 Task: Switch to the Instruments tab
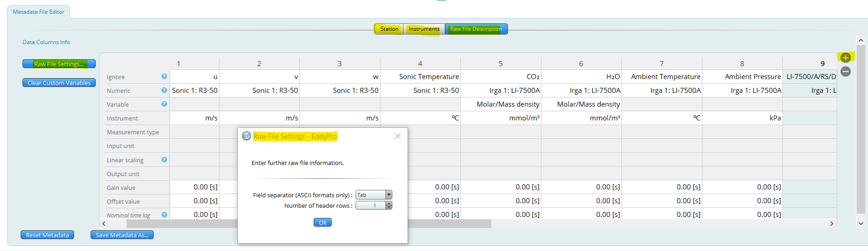[424, 29]
